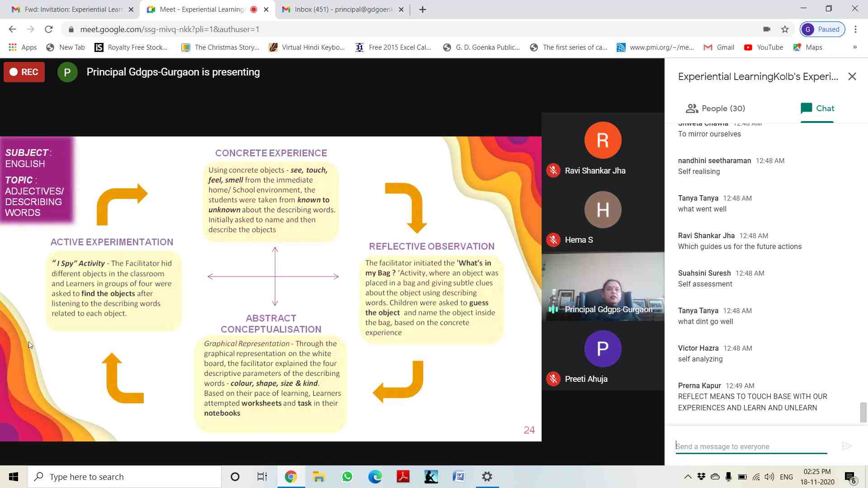Open the People (30) tab
868x488 pixels.
click(715, 108)
